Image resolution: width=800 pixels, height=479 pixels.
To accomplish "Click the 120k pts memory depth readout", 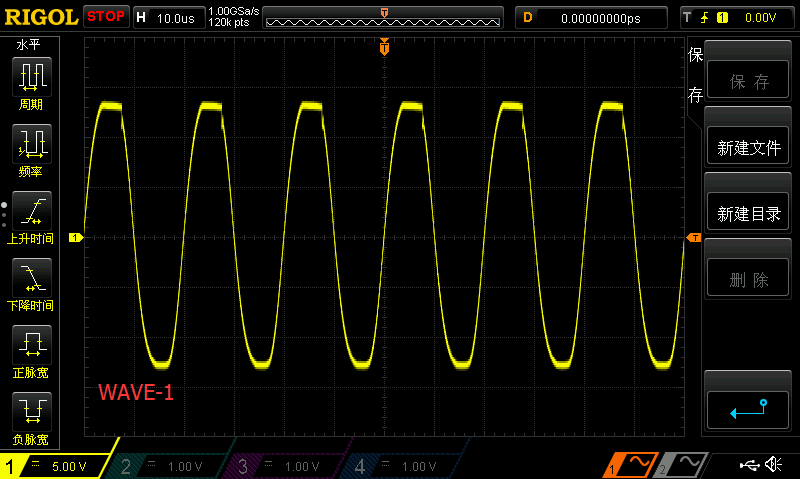I will (x=229, y=22).
